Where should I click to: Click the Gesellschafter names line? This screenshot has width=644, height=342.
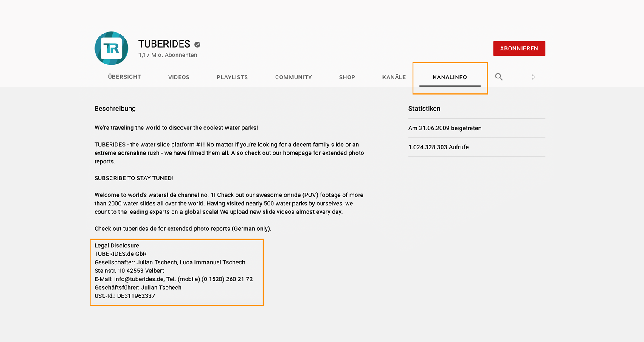[170, 262]
